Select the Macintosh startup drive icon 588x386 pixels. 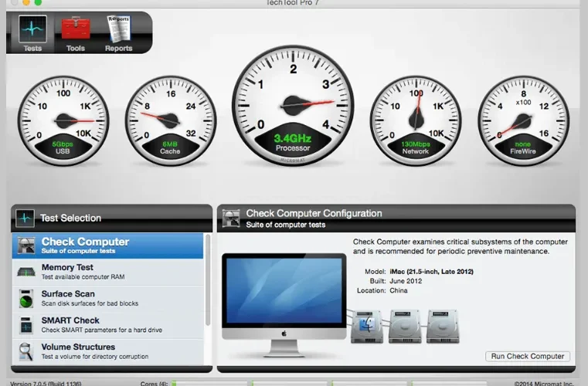coord(367,327)
